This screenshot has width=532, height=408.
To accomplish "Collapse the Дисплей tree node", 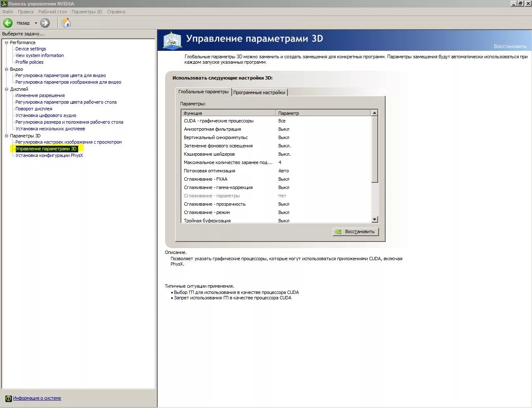I will click(7, 89).
